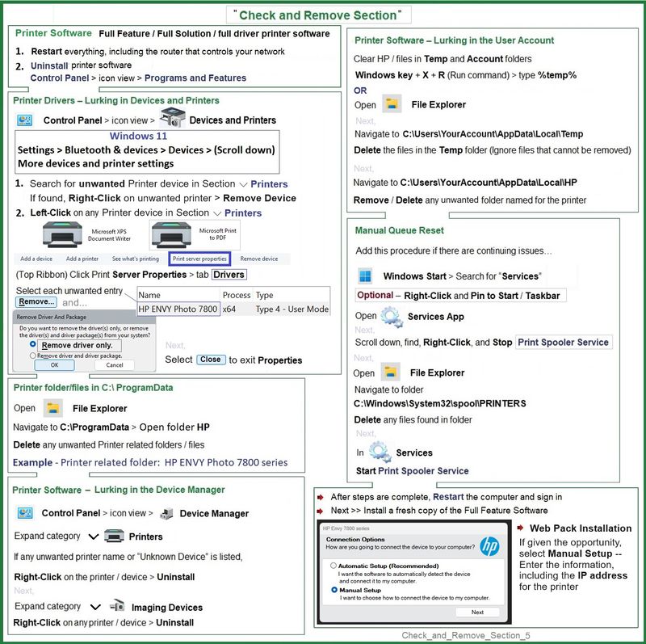Click the Process column header
Screen dimensions: 646x644
(x=237, y=295)
